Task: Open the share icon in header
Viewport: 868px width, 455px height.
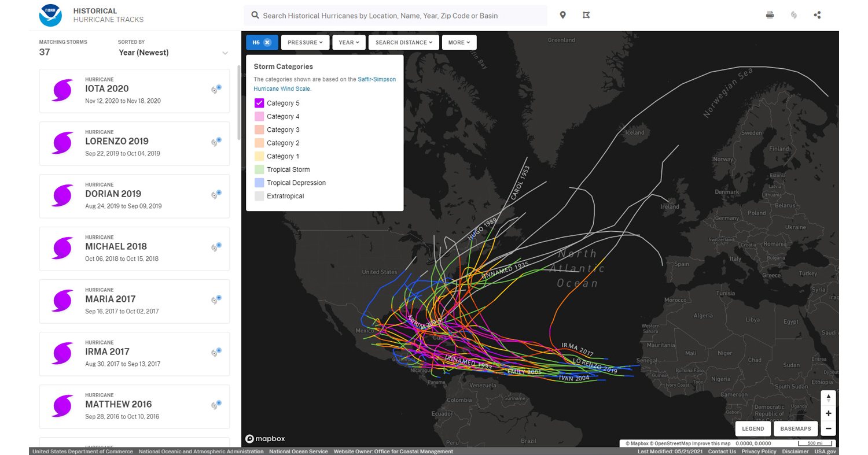Action: (x=817, y=15)
